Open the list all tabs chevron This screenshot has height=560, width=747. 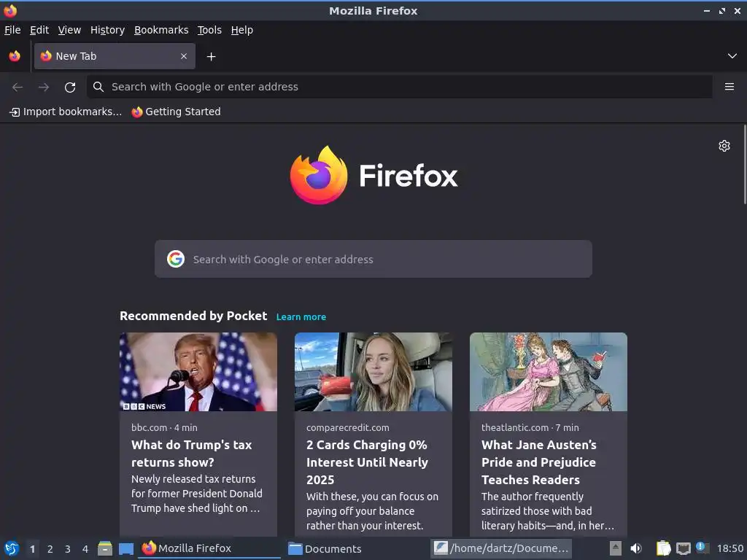(732, 56)
